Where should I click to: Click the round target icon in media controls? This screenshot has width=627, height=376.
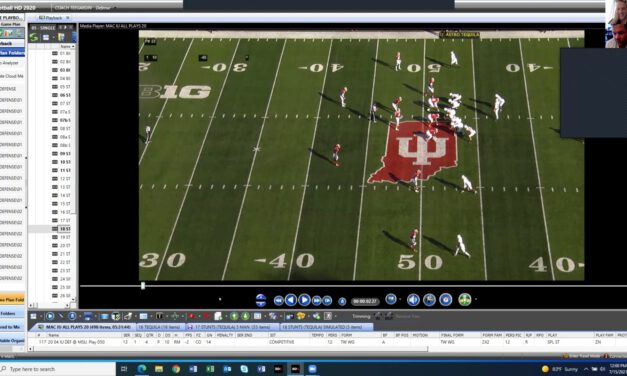[446, 300]
